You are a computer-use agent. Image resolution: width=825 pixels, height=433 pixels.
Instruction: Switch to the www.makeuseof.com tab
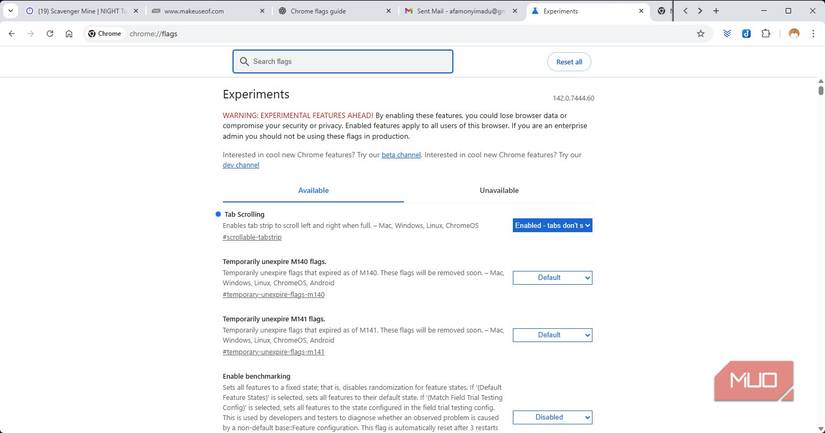click(208, 11)
